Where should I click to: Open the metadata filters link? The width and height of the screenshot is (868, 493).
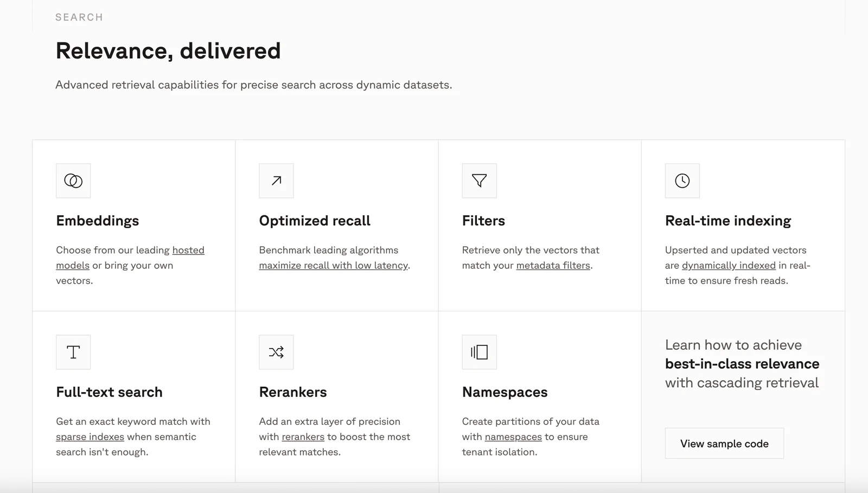(x=553, y=265)
